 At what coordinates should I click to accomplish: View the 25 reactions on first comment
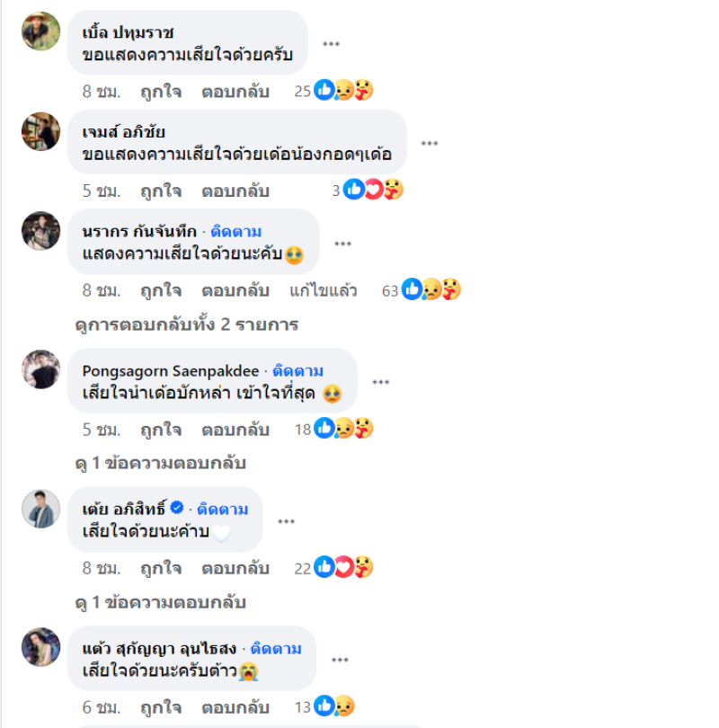click(x=333, y=90)
